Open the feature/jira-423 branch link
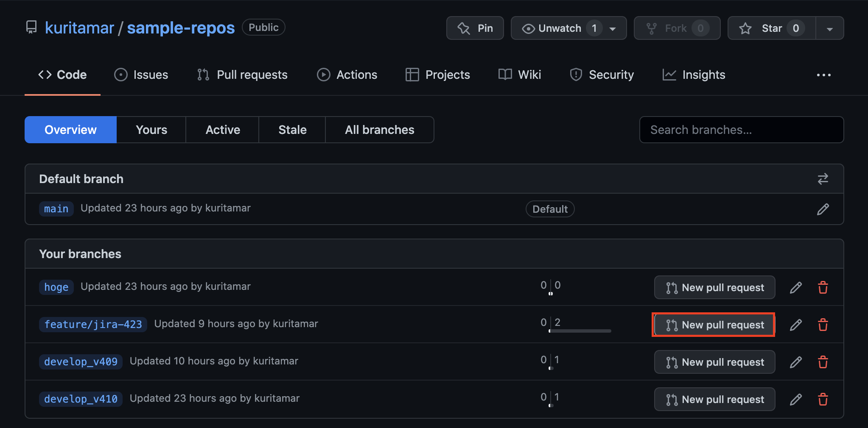 click(93, 325)
